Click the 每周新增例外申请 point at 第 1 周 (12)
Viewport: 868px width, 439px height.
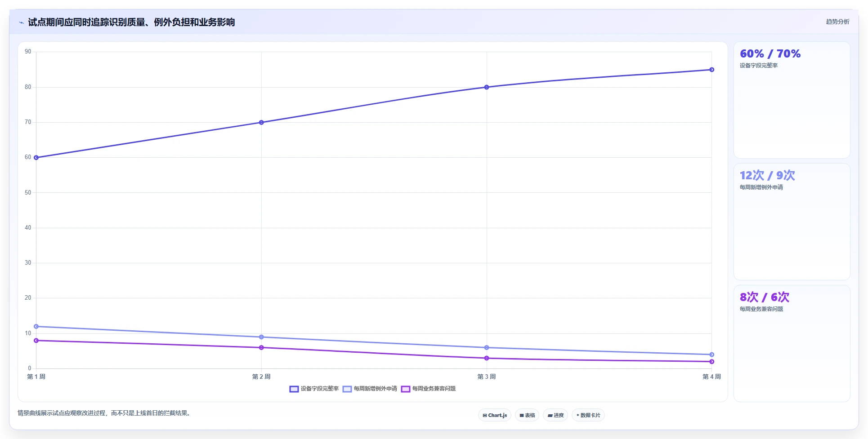pyautogui.click(x=36, y=327)
